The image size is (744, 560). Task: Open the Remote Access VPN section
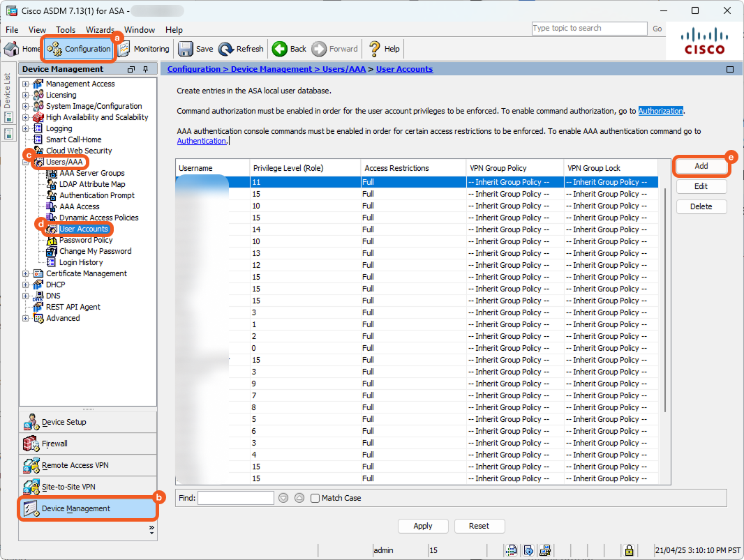coord(75,465)
